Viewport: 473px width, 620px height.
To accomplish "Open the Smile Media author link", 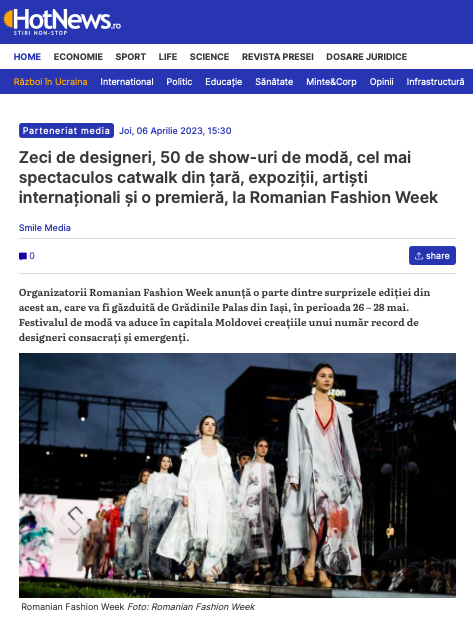I will [45, 228].
